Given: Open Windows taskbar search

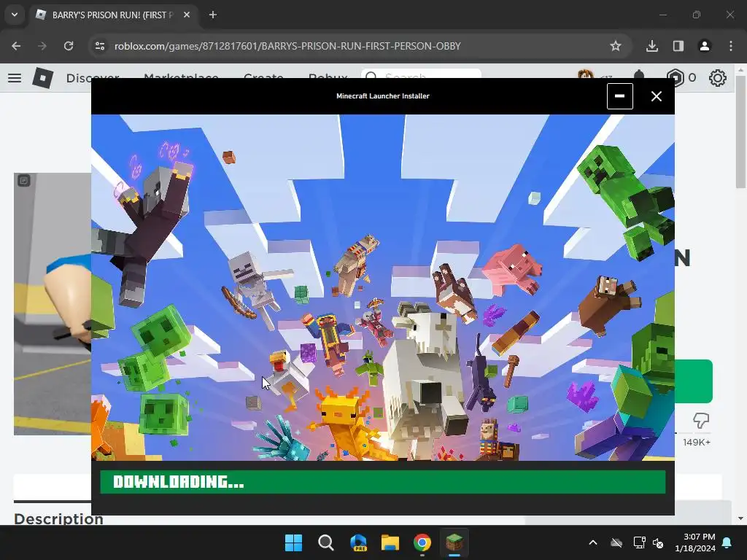Looking at the screenshot, I should [x=326, y=542].
